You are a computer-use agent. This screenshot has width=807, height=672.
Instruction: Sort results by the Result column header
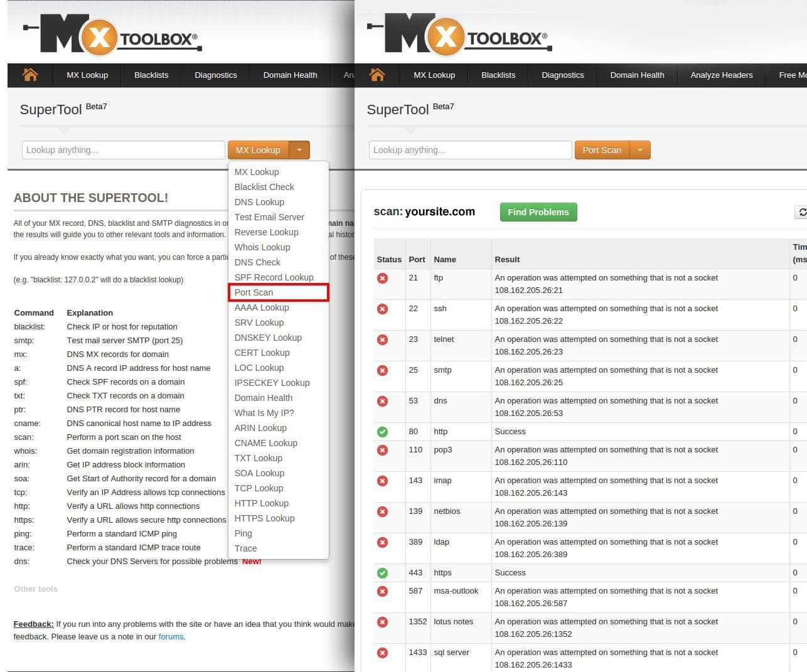pyautogui.click(x=507, y=259)
